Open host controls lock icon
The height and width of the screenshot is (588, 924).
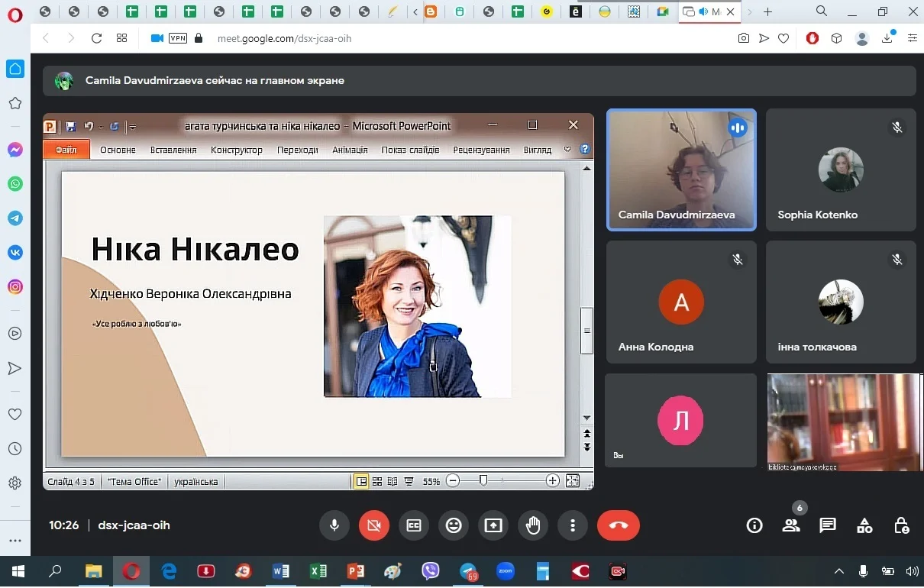[x=902, y=525]
